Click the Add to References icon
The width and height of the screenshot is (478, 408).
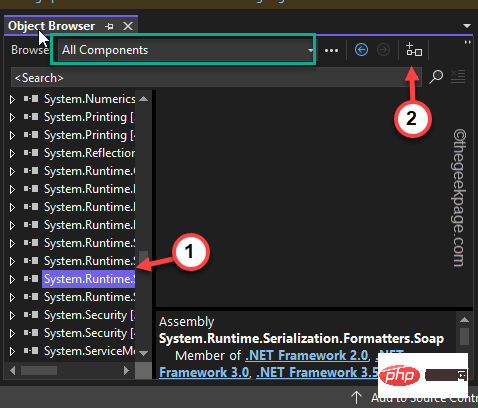pyautogui.click(x=414, y=50)
